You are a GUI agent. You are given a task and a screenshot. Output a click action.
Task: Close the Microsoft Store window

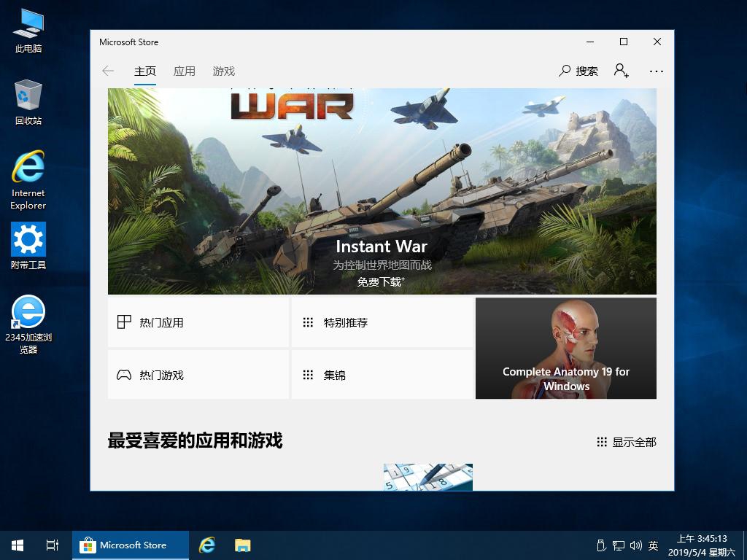pos(657,42)
